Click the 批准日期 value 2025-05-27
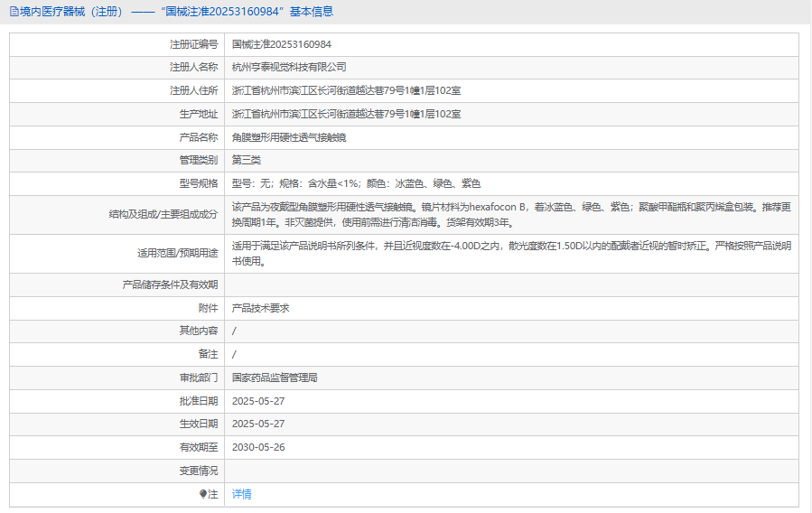 258,401
